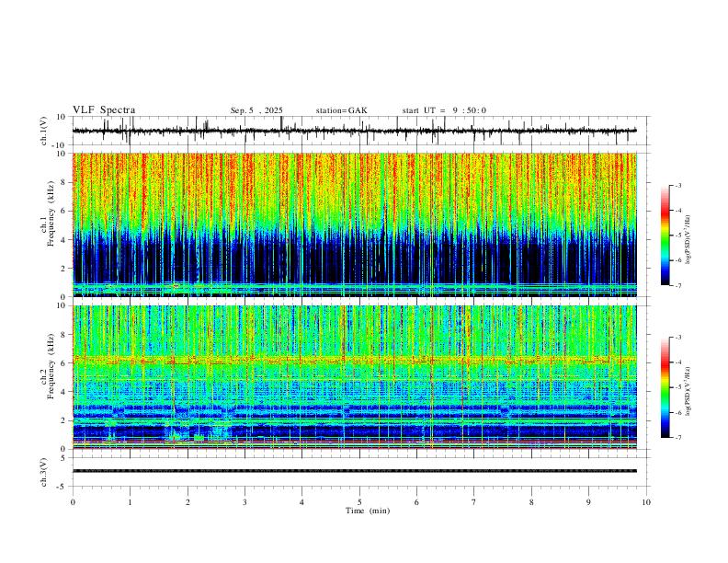
Task: Click the "-6" label on upper color bar
Action: click(678, 260)
